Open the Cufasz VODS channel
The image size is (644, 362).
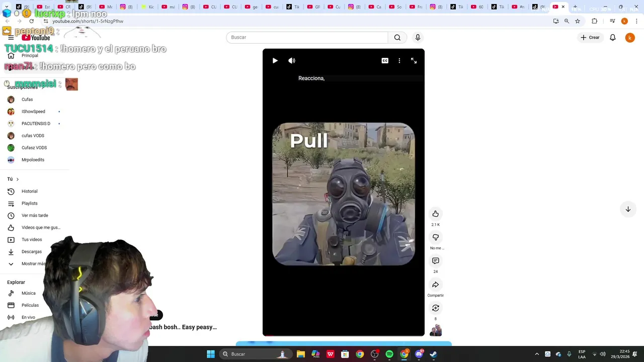[x=34, y=148]
